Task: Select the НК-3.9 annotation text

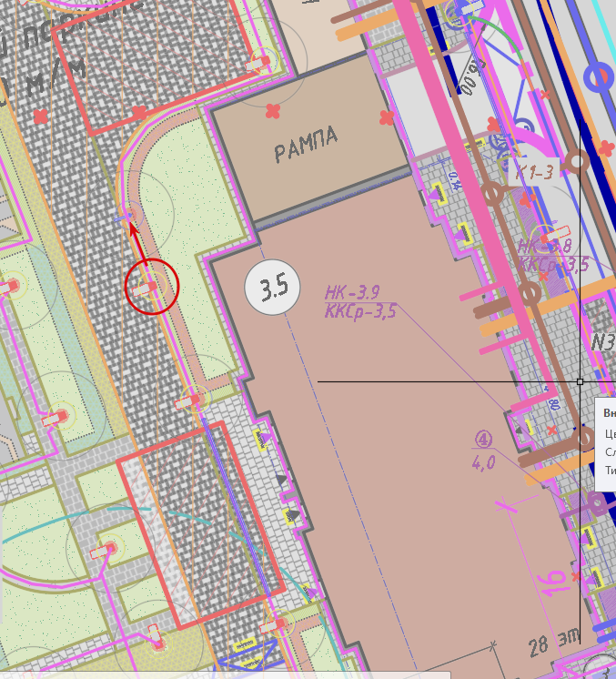Action: pyautogui.click(x=352, y=293)
